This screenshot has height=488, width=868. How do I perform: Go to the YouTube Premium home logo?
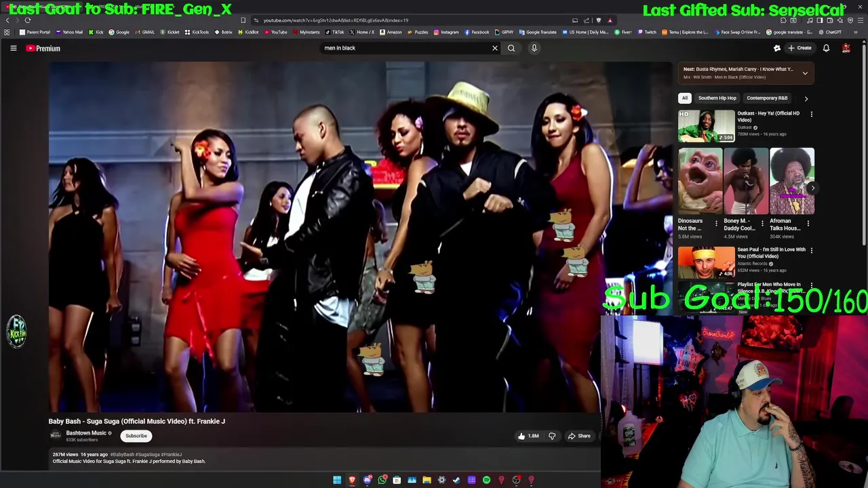pyautogui.click(x=43, y=48)
